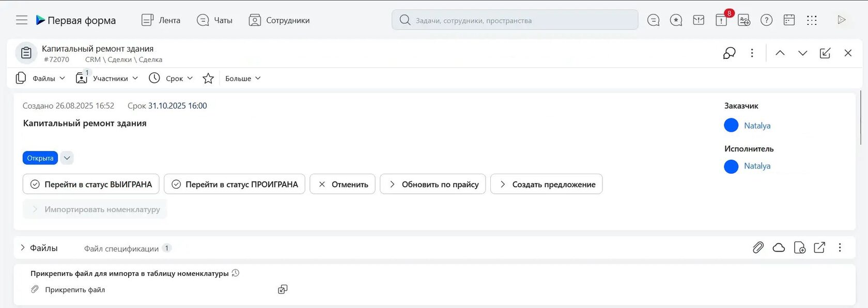The height and width of the screenshot is (308, 868).
Task: Click the task clipboard icon beside title
Action: [x=26, y=53]
